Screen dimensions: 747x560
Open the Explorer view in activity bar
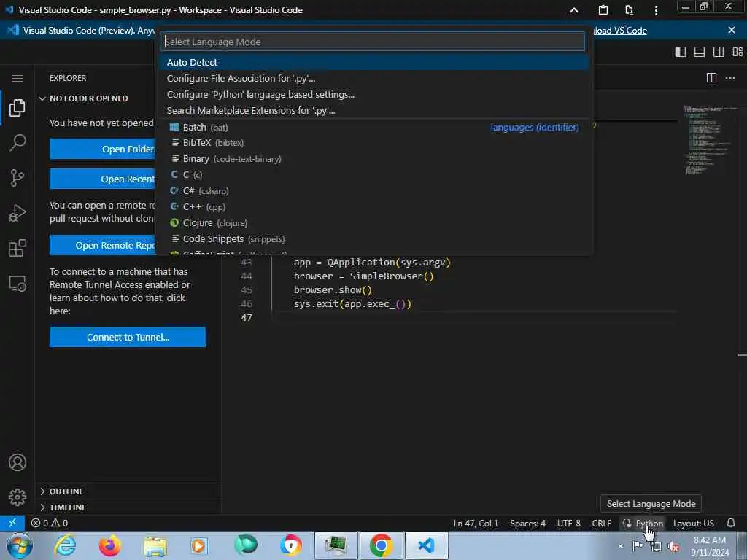click(18, 108)
